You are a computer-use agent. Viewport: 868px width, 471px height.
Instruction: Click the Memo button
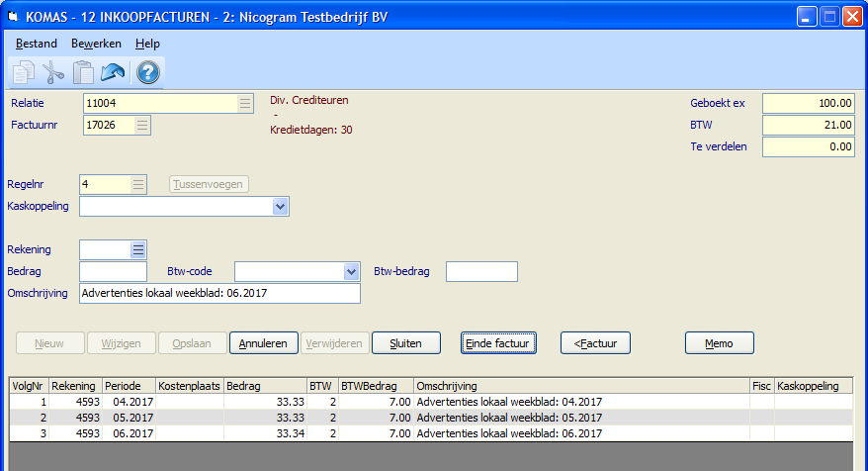pos(719,343)
